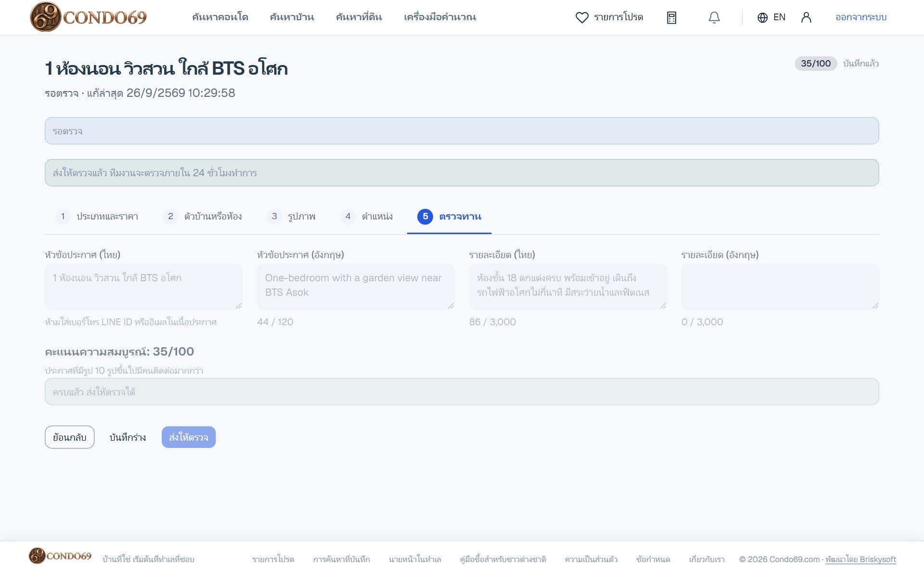Image resolution: width=924 pixels, height=578 pixels.
Task: Open ค้นหาที่ดิน menu
Action: (359, 17)
